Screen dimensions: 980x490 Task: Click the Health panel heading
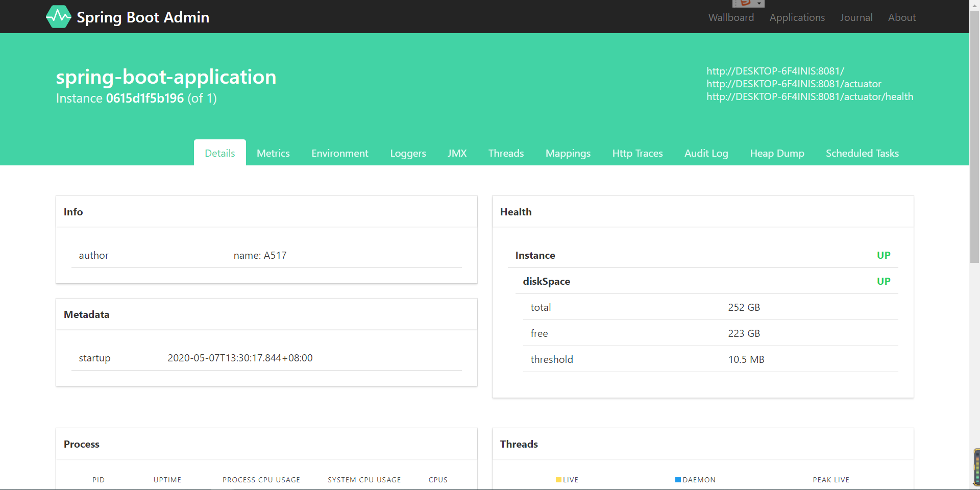pos(516,212)
